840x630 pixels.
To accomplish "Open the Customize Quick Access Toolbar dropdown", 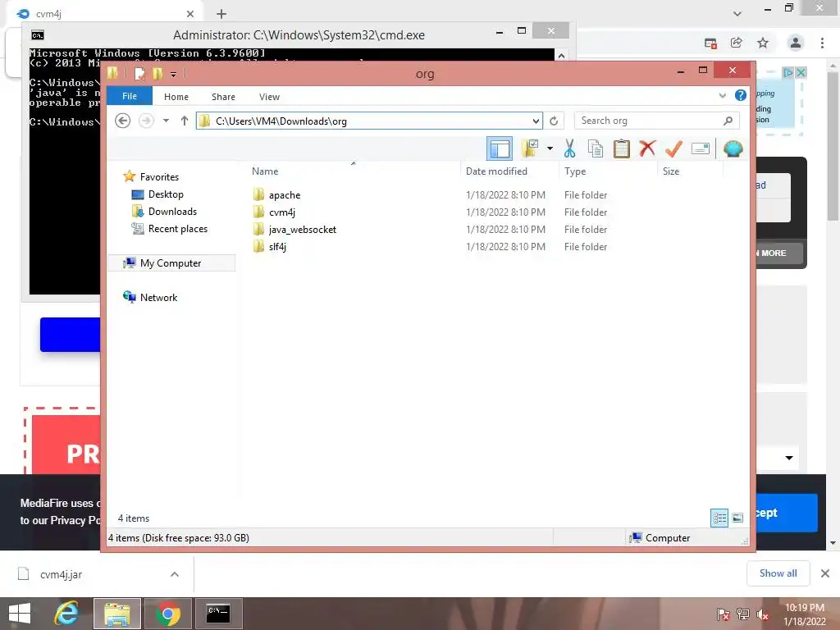I will [174, 74].
